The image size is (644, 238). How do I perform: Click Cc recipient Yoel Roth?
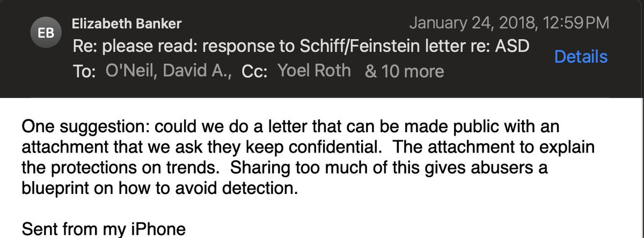coord(314,70)
